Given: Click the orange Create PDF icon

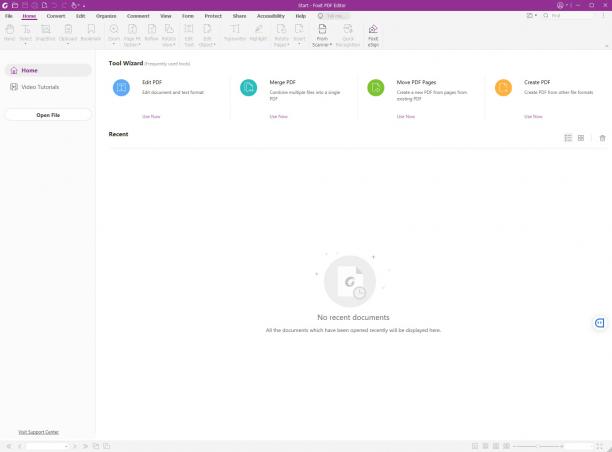Looking at the screenshot, I should [503, 87].
